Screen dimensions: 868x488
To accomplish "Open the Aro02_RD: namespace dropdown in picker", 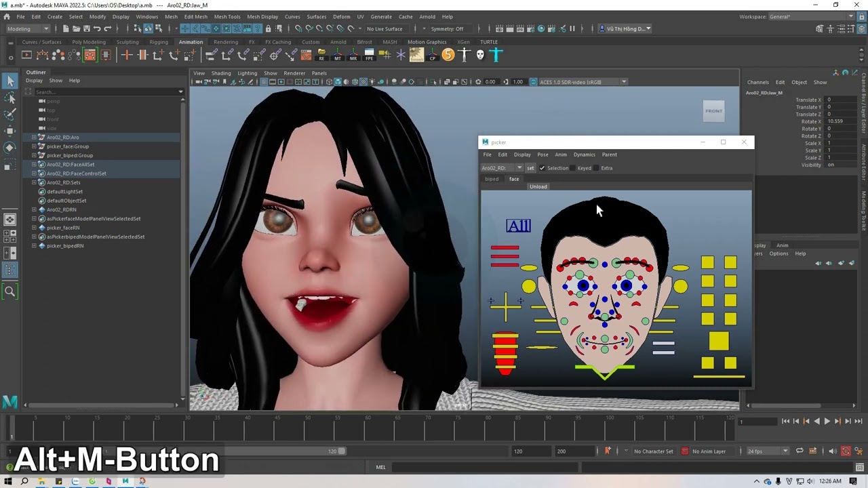I will (502, 168).
